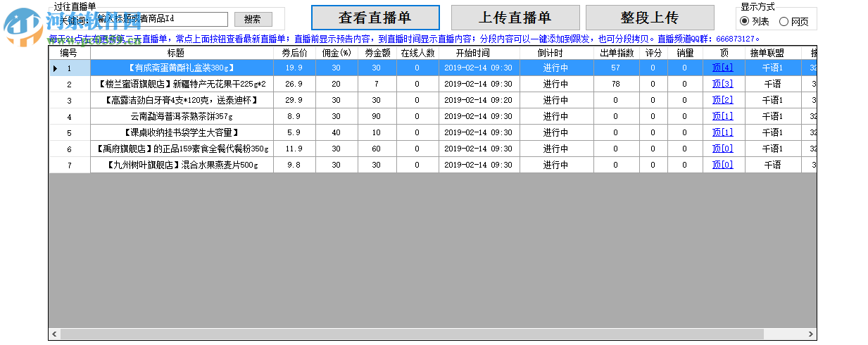The width and height of the screenshot is (868, 345).
Task: Click the 顶[3] link in row 2
Action: [x=722, y=84]
